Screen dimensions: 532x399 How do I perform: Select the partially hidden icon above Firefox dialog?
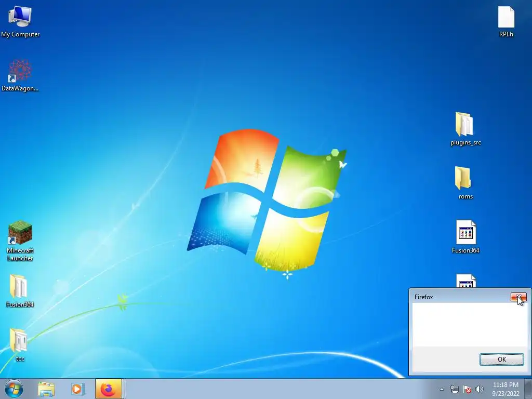tap(466, 281)
